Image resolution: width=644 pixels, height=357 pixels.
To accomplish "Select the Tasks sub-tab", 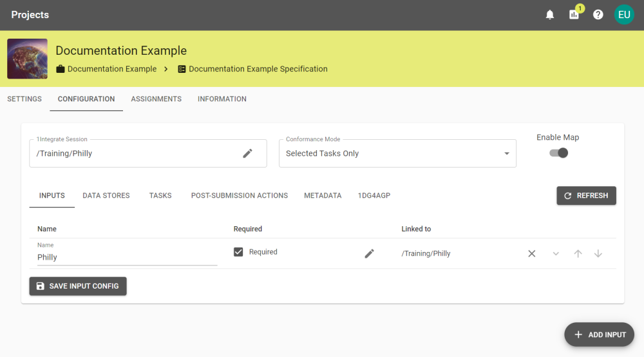I will [x=160, y=195].
